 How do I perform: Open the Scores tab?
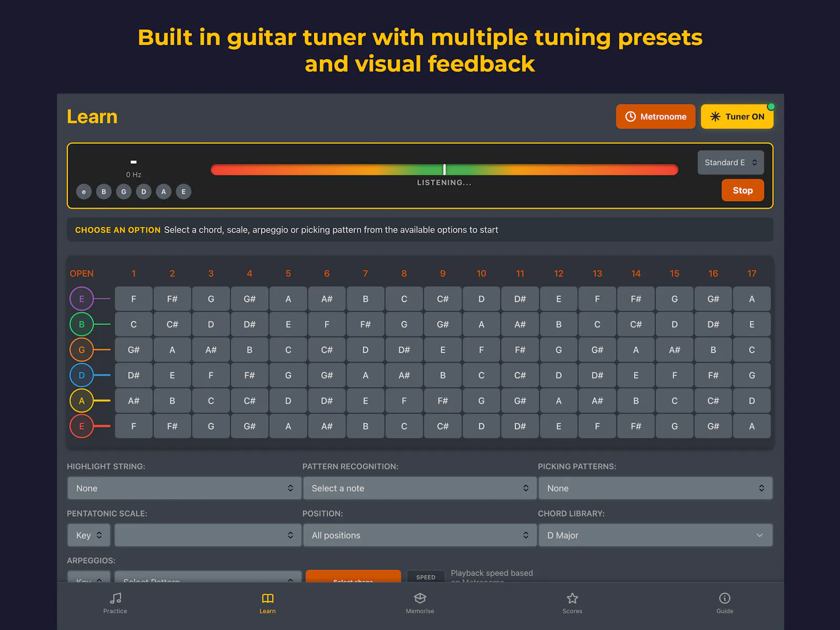point(572,603)
